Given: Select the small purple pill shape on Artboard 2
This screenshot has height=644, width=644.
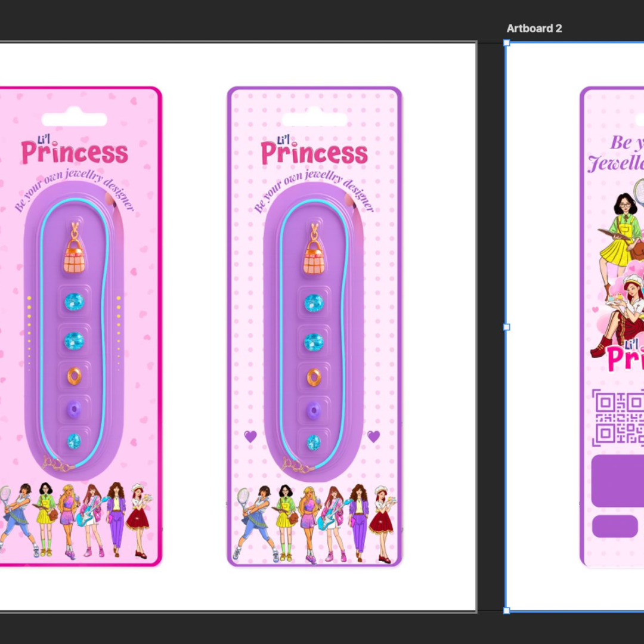Looking at the screenshot, I should pos(615,526).
